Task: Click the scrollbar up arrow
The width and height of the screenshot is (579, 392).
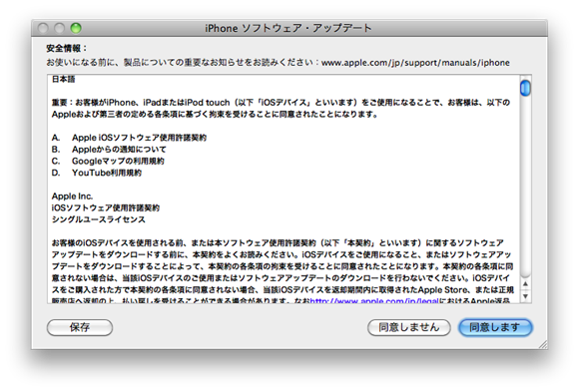Action: [525, 284]
